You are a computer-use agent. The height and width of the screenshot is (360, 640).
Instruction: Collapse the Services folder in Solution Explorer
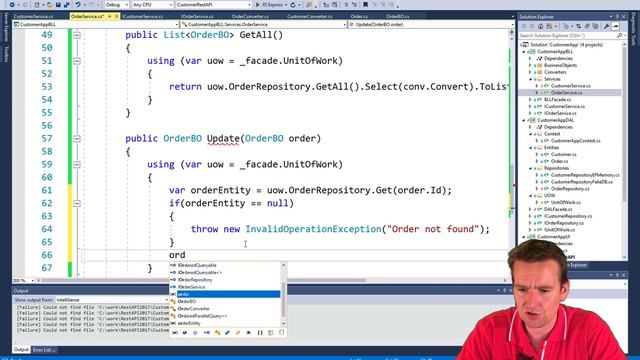pos(530,79)
